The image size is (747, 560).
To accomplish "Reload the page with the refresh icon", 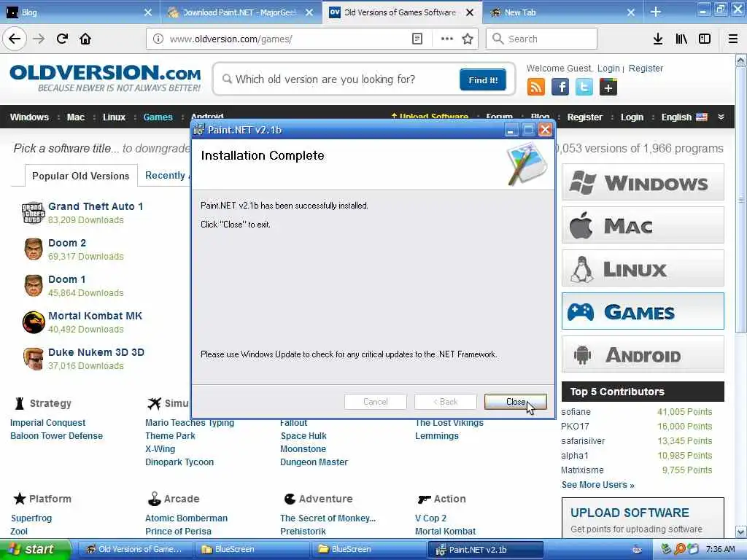I will pyautogui.click(x=63, y=39).
